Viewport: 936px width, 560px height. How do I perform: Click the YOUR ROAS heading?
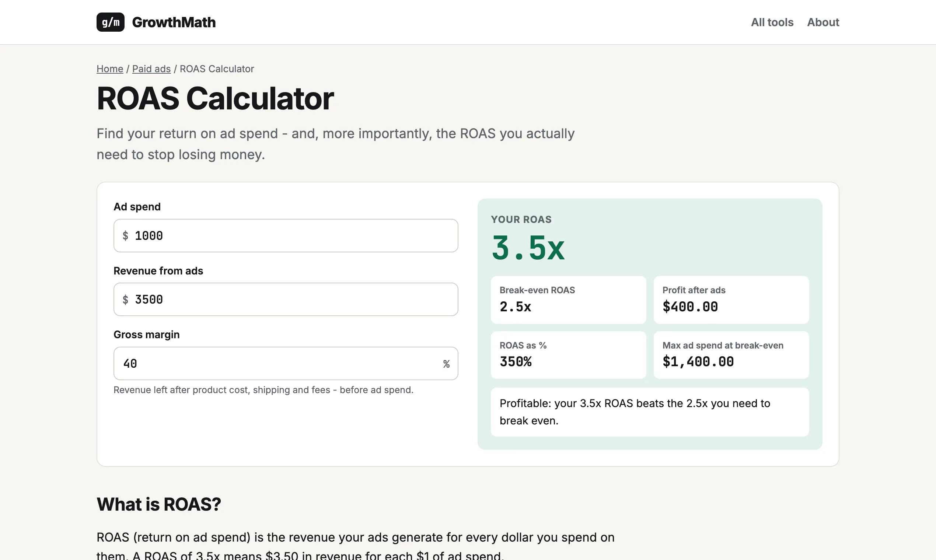tap(521, 219)
